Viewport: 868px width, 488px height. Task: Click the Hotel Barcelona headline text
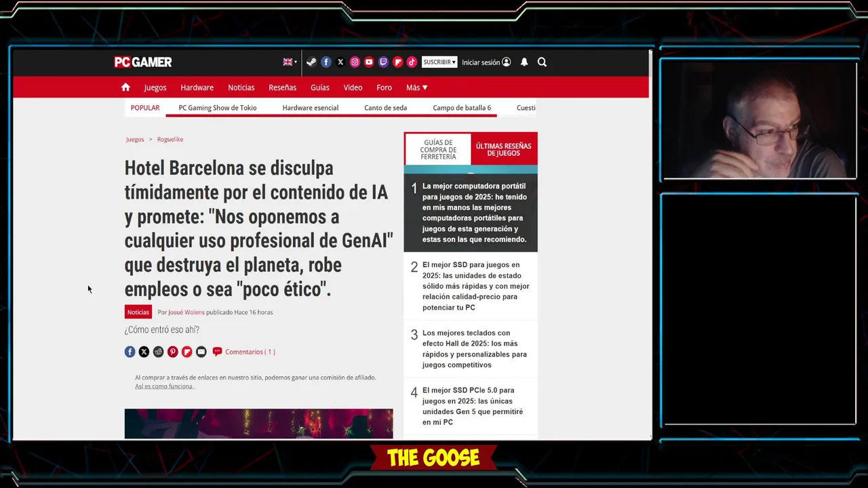258,228
